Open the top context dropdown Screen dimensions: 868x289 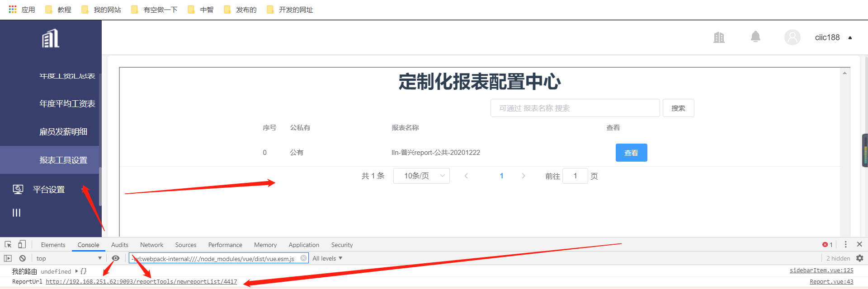69,258
